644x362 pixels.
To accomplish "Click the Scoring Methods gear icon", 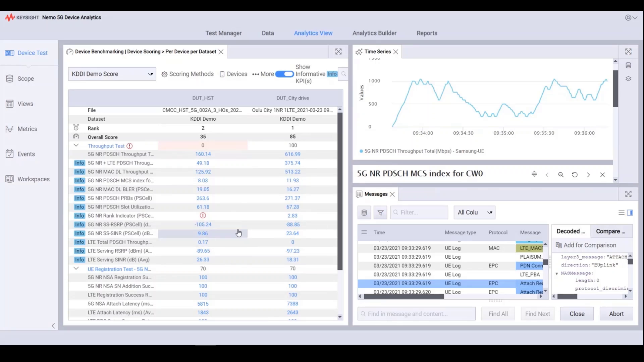I will [164, 74].
